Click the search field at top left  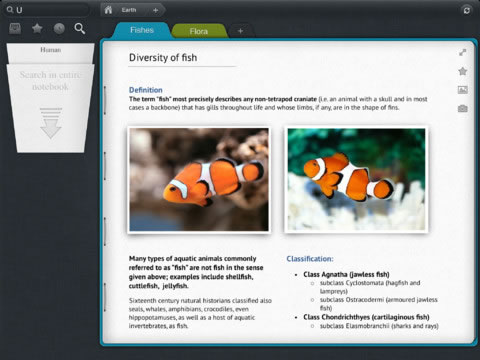point(47,10)
